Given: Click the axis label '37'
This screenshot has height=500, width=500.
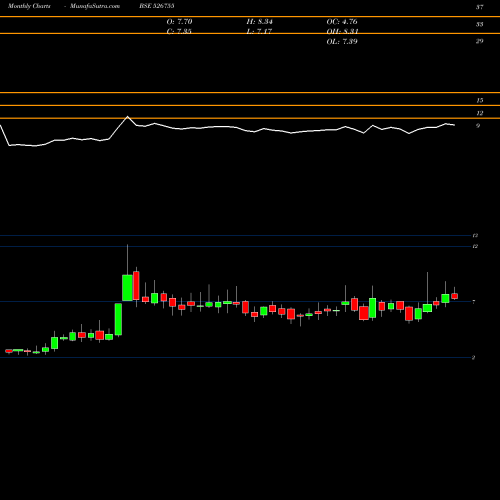Looking at the screenshot, I should coord(479,7).
